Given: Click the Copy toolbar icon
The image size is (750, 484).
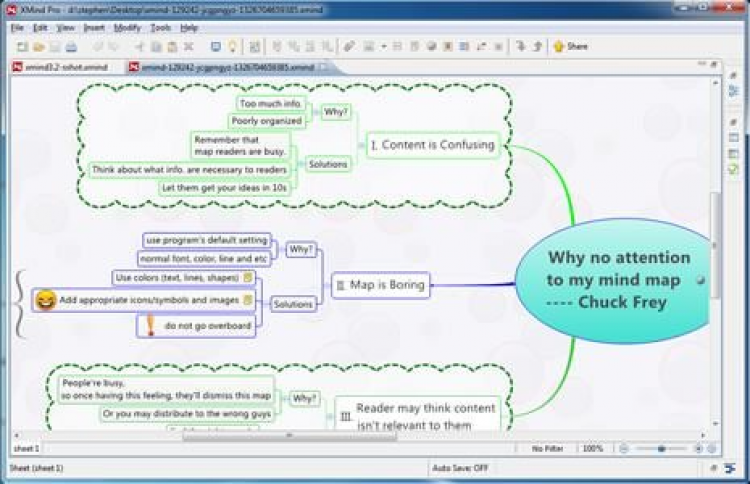Looking at the screenshot, I should coord(156,46).
